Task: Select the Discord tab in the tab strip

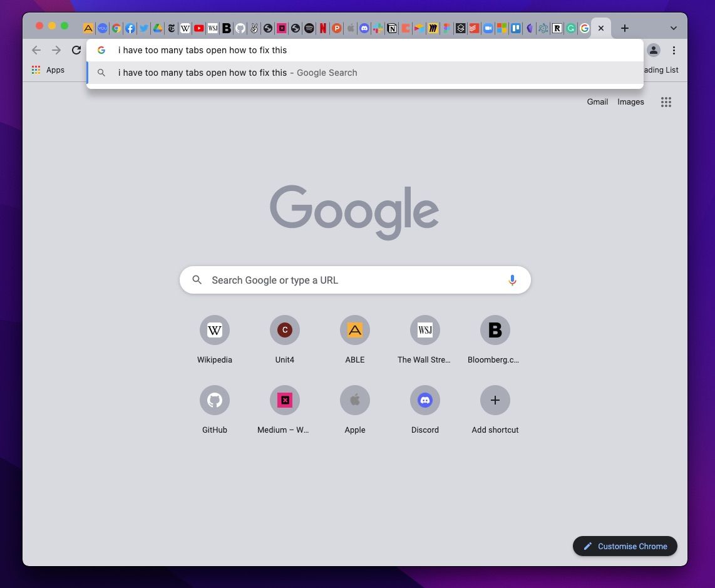Action: 364,28
